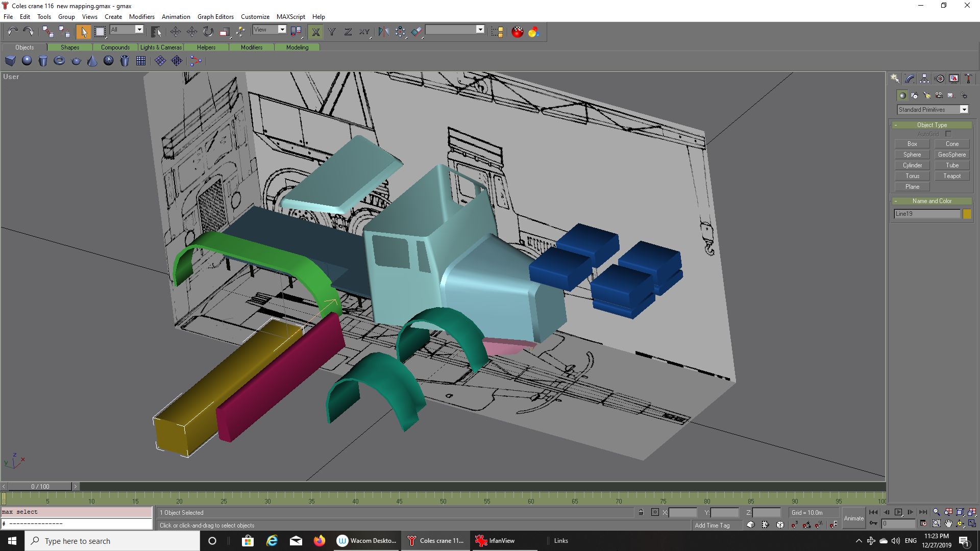Screen dimensions: 980x551
Task: Click the Cylinder object type button
Action: (x=912, y=165)
